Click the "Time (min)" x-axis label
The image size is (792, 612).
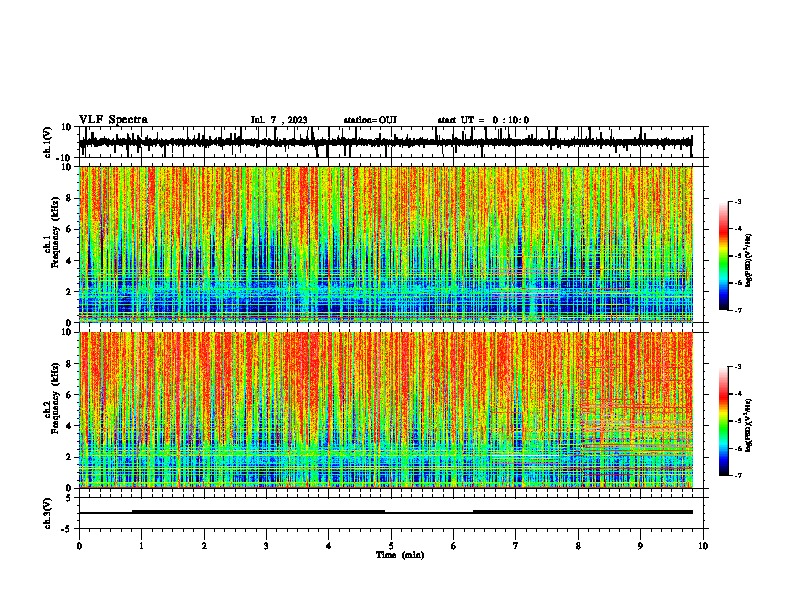[x=400, y=555]
